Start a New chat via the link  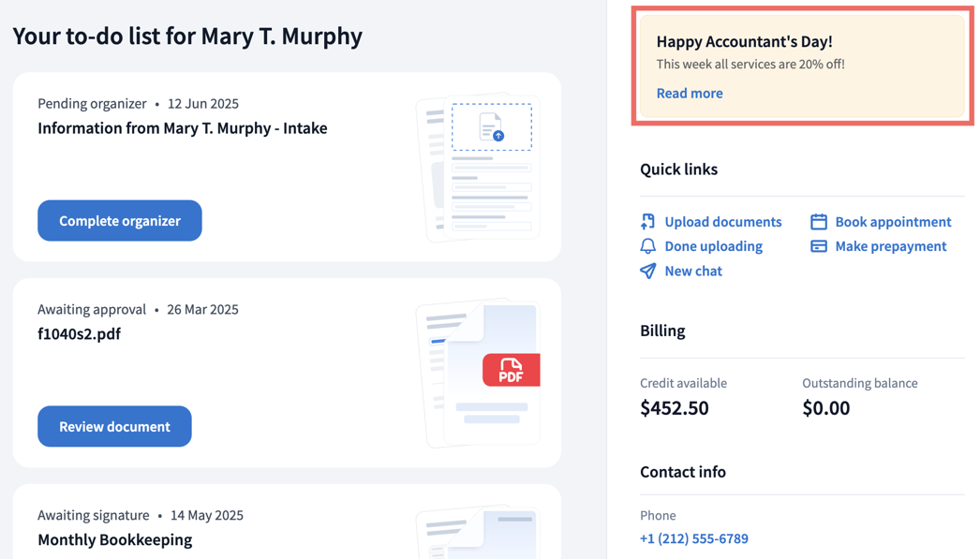693,271
